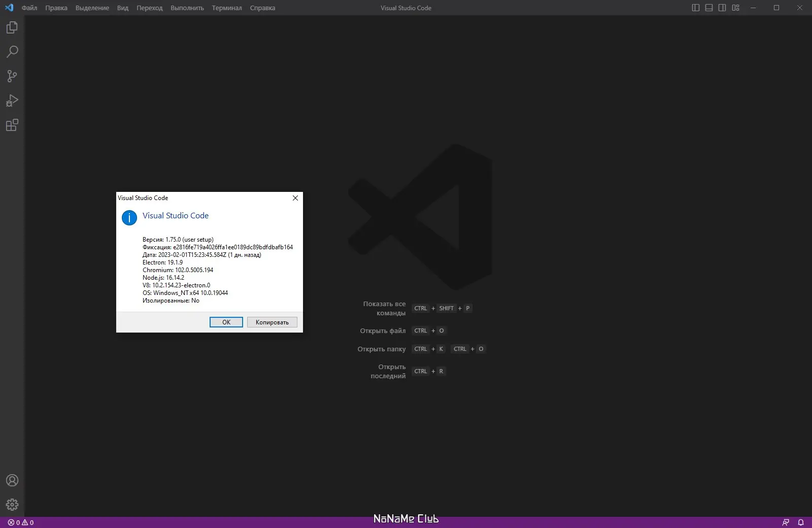This screenshot has width=812, height=528.
Task: Click the R key label
Action: coord(441,371)
